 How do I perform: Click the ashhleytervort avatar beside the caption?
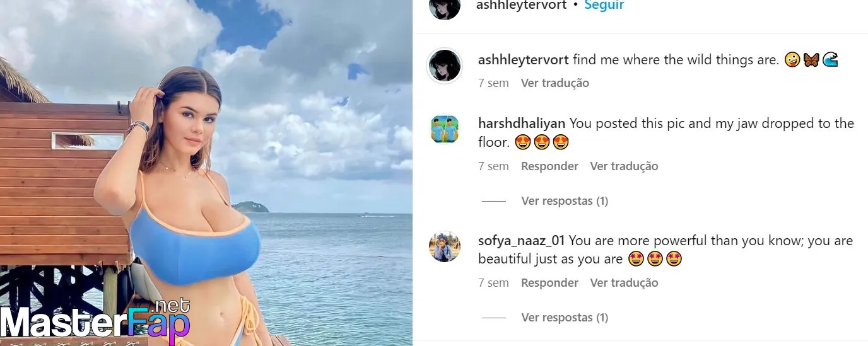[x=445, y=66]
